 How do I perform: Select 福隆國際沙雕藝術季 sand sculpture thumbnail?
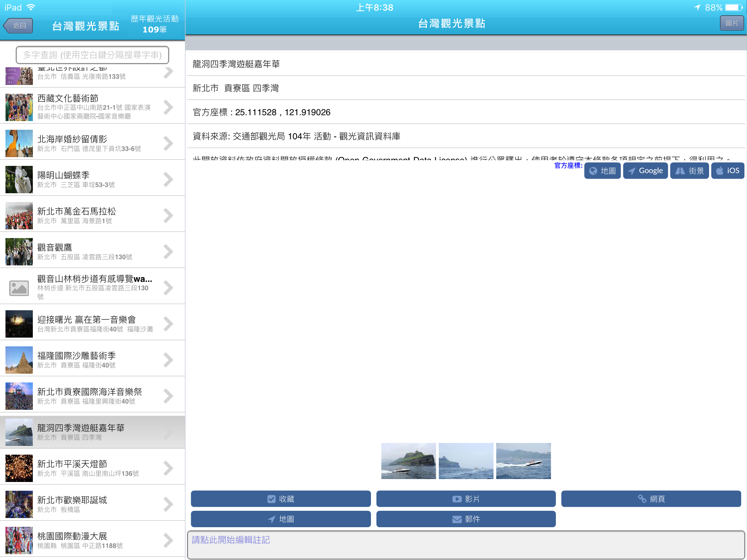(x=19, y=360)
